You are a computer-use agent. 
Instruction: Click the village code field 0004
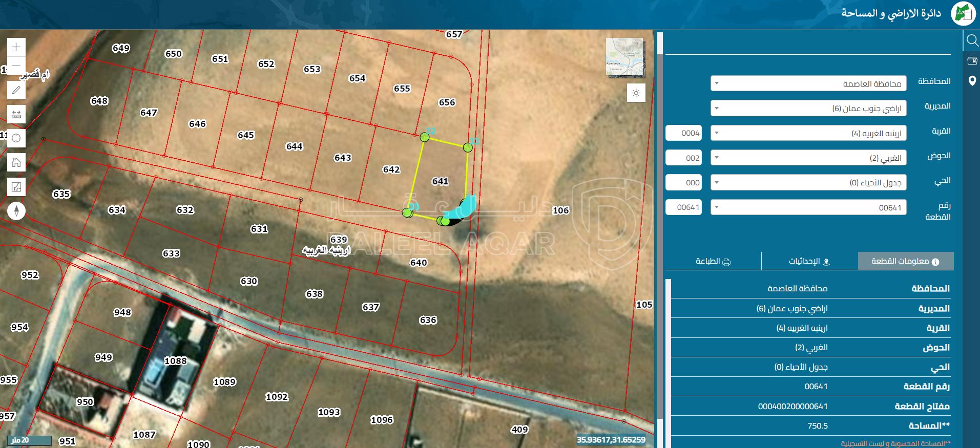[683, 133]
